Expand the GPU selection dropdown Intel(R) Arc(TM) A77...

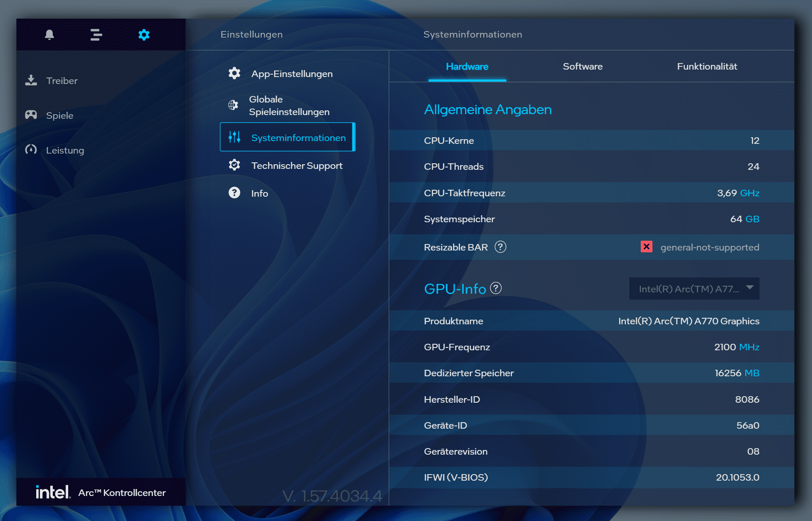(694, 289)
